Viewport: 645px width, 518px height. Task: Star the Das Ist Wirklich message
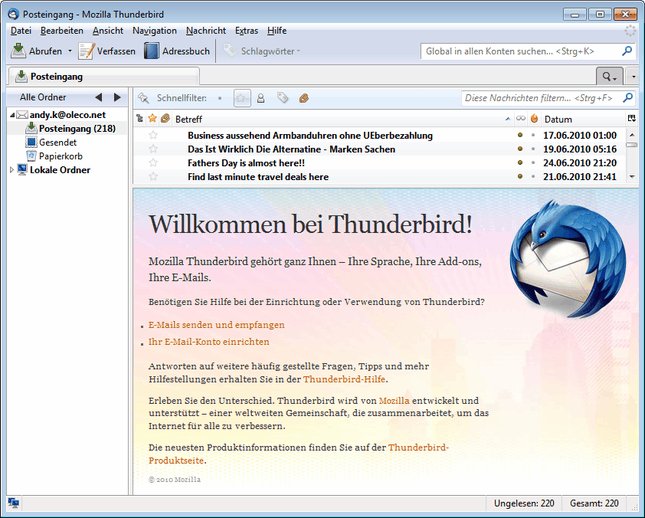click(153, 149)
